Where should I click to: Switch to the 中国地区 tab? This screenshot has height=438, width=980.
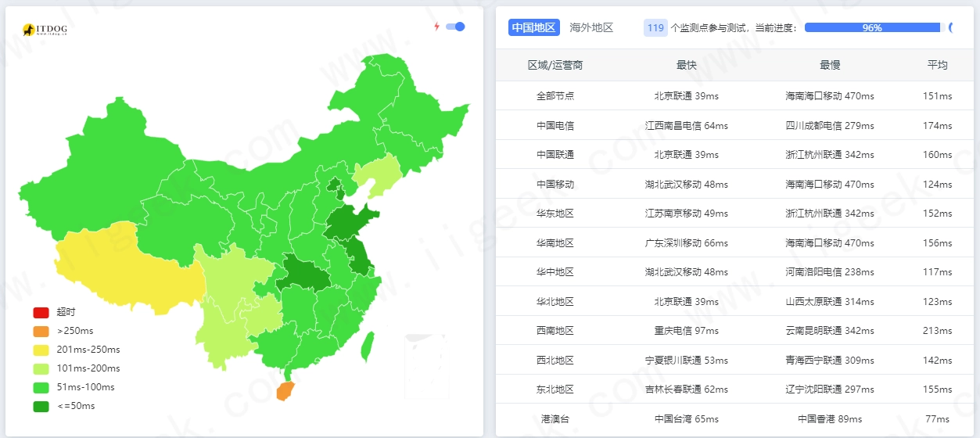tap(534, 27)
